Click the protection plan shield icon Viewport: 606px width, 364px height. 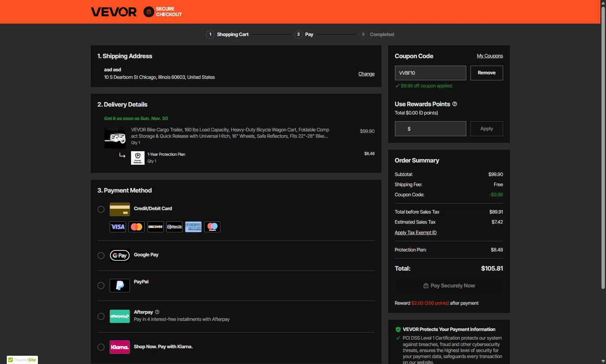(137, 158)
